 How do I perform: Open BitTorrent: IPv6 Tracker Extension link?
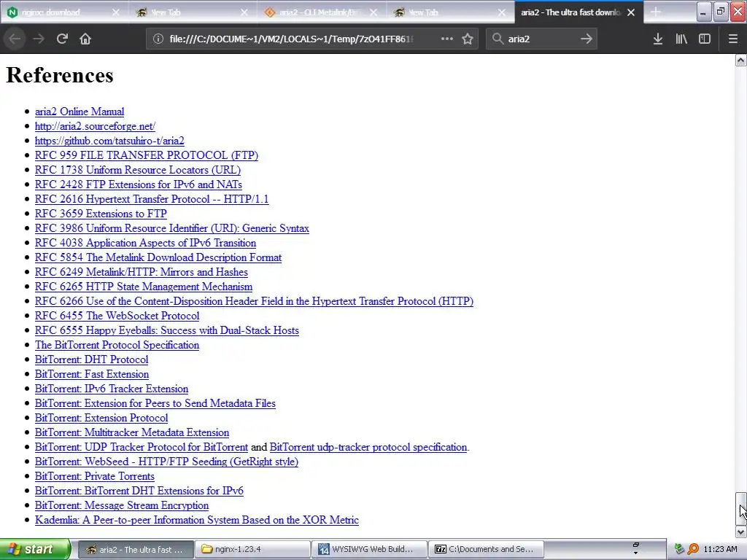(x=112, y=389)
